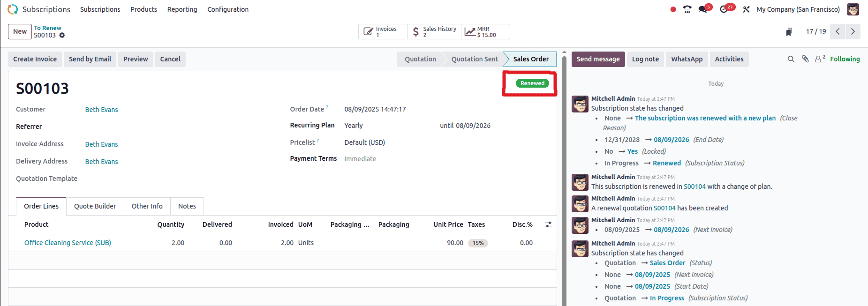Open the attachments paperclip icon

tap(805, 59)
